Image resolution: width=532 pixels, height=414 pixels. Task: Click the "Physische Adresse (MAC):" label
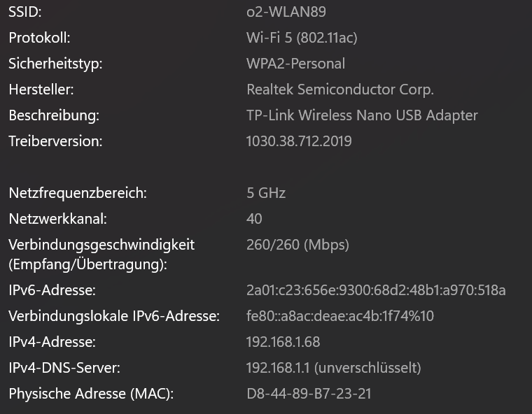91,394
